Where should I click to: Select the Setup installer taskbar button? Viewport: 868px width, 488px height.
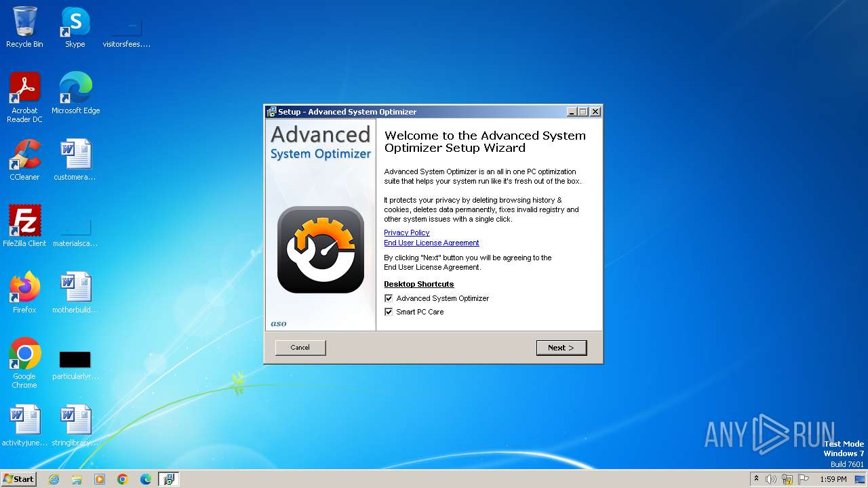pos(169,479)
